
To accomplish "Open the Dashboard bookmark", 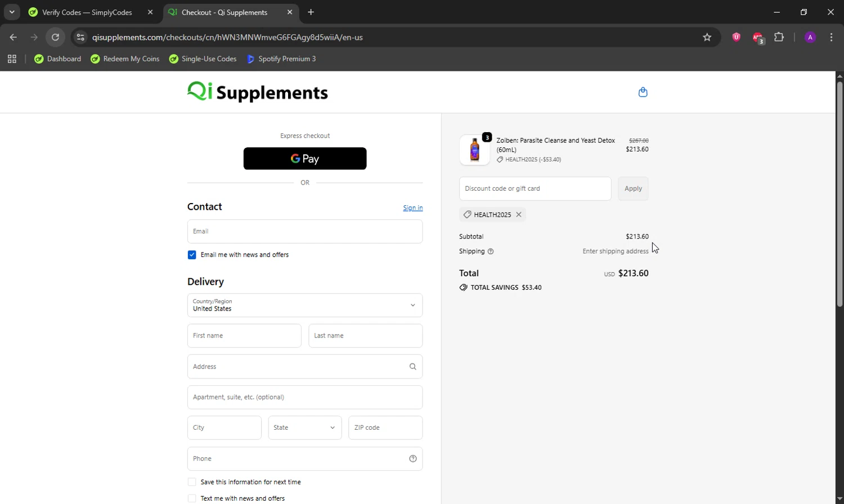I will pos(58,58).
